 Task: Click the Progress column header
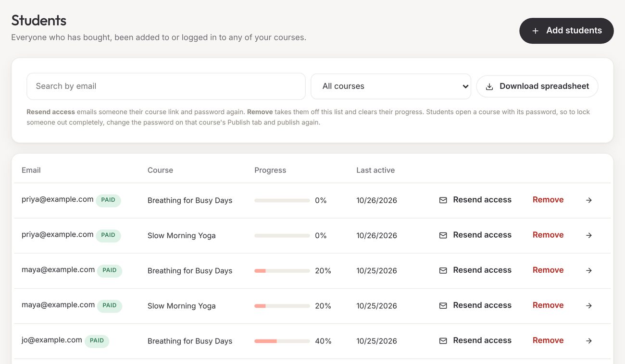(270, 170)
